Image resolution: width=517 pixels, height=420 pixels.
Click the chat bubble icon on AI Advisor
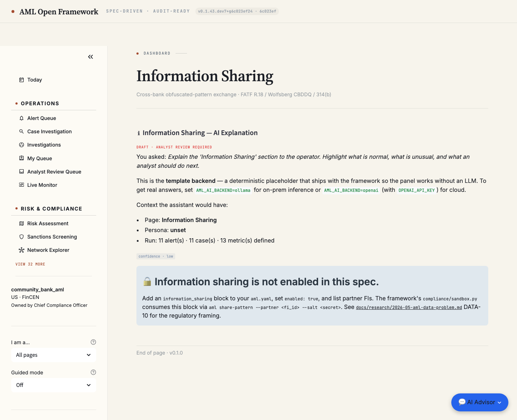(x=462, y=402)
